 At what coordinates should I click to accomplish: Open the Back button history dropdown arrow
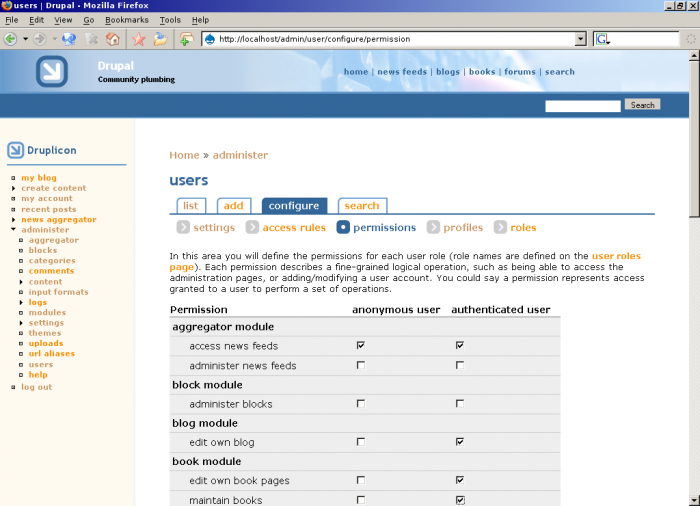tap(25, 39)
